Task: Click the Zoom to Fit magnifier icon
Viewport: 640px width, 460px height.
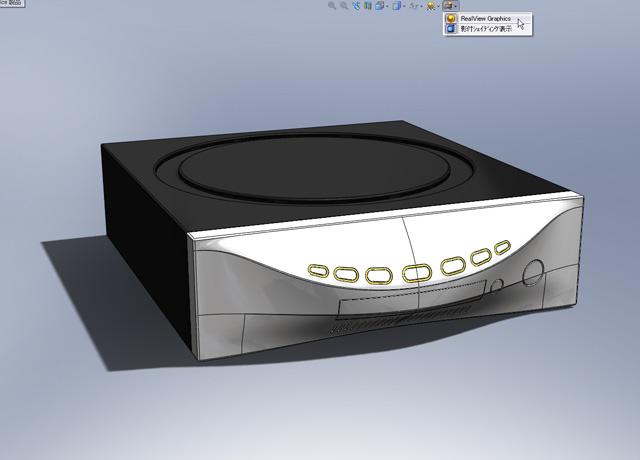Action: [x=332, y=5]
